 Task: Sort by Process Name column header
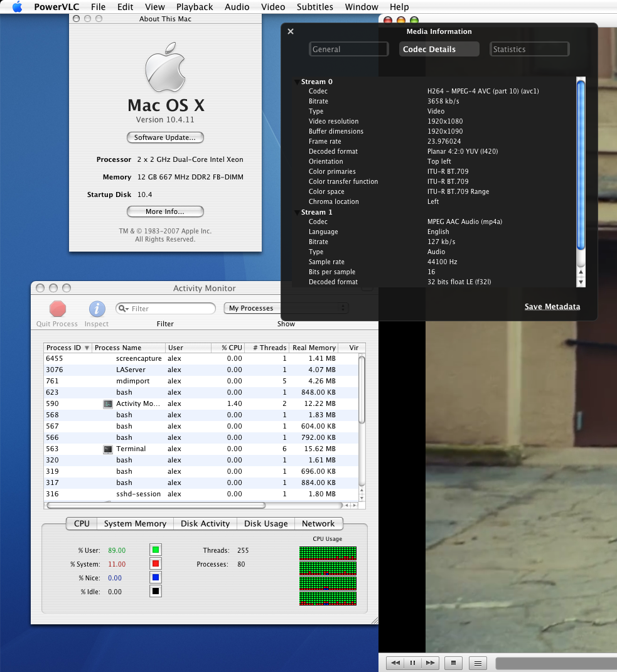(129, 348)
